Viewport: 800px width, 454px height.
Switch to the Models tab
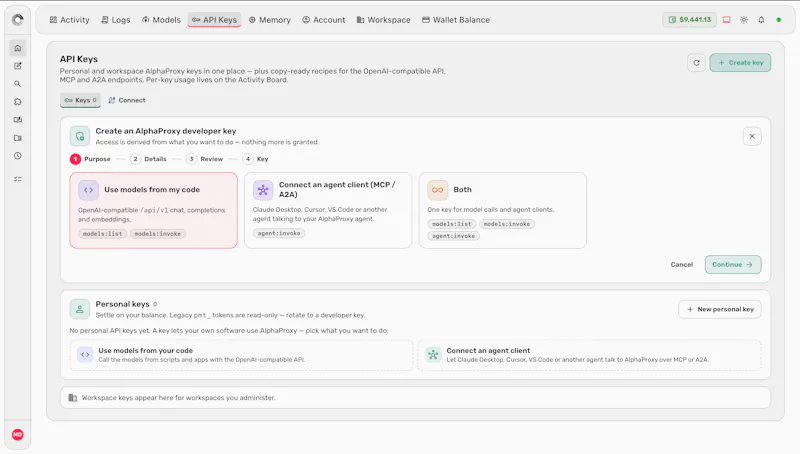[161, 20]
